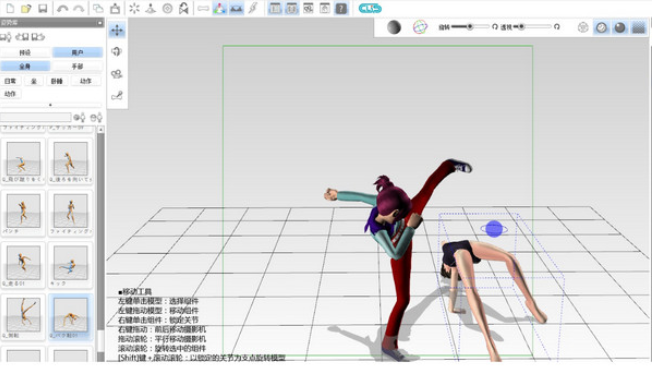
Task: Toggle the dark sphere shading icon
Action: click(620, 27)
